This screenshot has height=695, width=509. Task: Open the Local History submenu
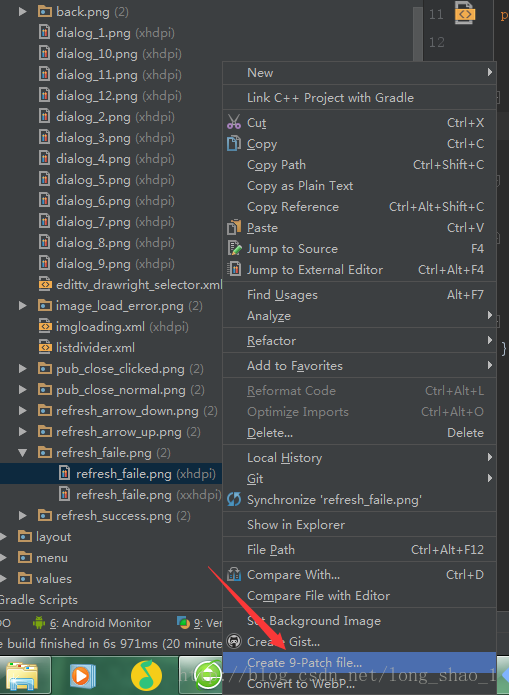(359, 457)
